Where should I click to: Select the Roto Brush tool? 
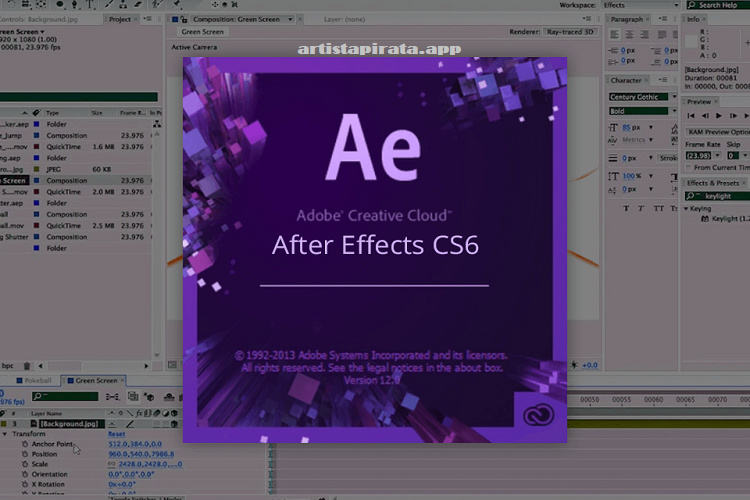(x=158, y=4)
